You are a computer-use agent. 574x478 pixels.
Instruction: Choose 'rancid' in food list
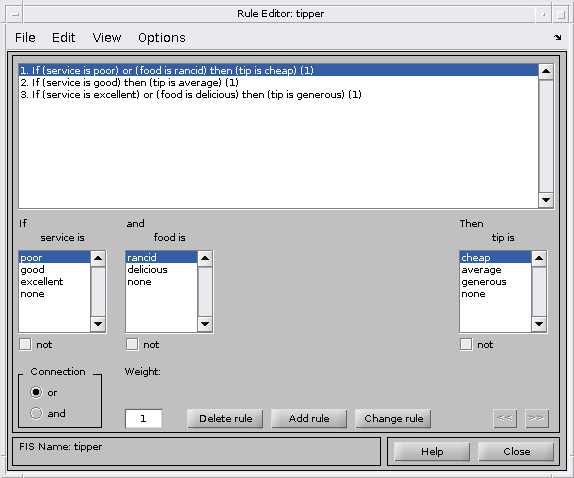[x=161, y=257]
